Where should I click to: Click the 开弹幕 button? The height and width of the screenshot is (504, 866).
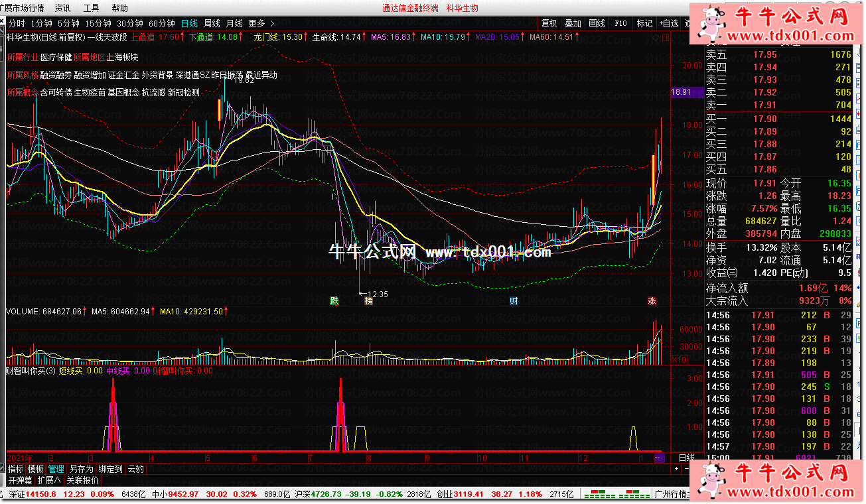(20, 480)
